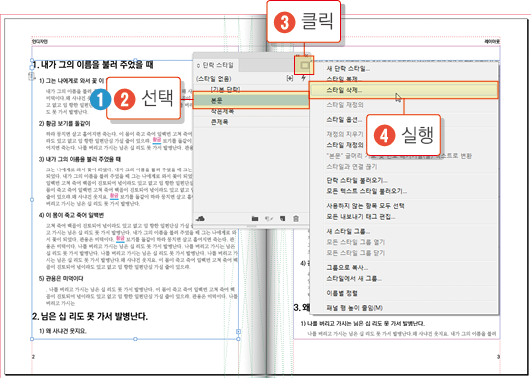Click the (스타일 없음) label in panel
Screen dimensions: 531x378
214,79
